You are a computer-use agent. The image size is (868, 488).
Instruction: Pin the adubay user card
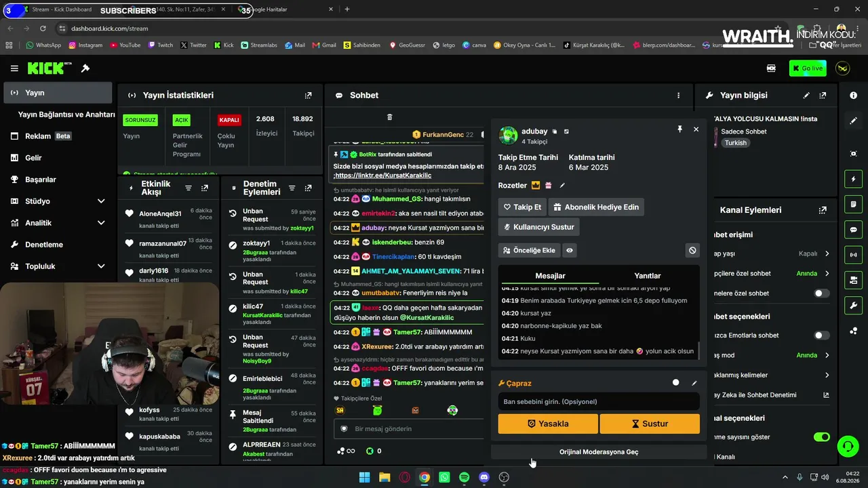click(x=679, y=129)
